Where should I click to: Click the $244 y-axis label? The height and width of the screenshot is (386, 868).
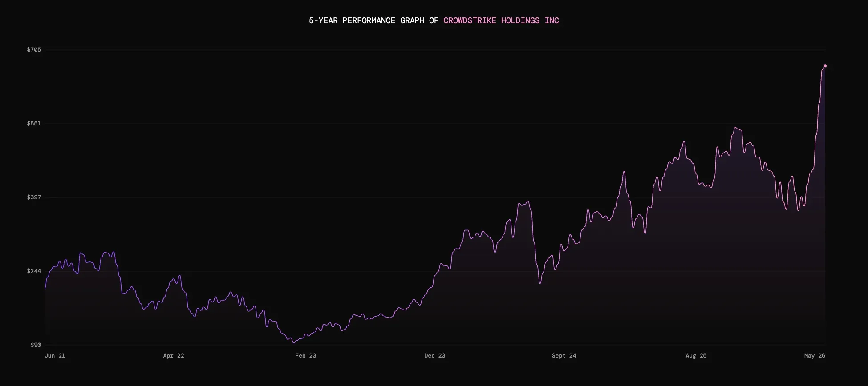[x=34, y=271]
